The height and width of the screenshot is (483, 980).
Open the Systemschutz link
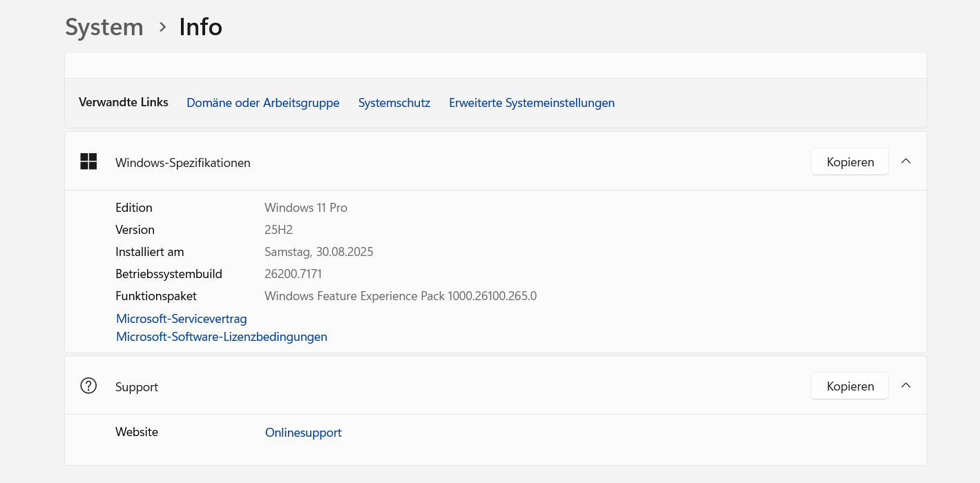(394, 103)
